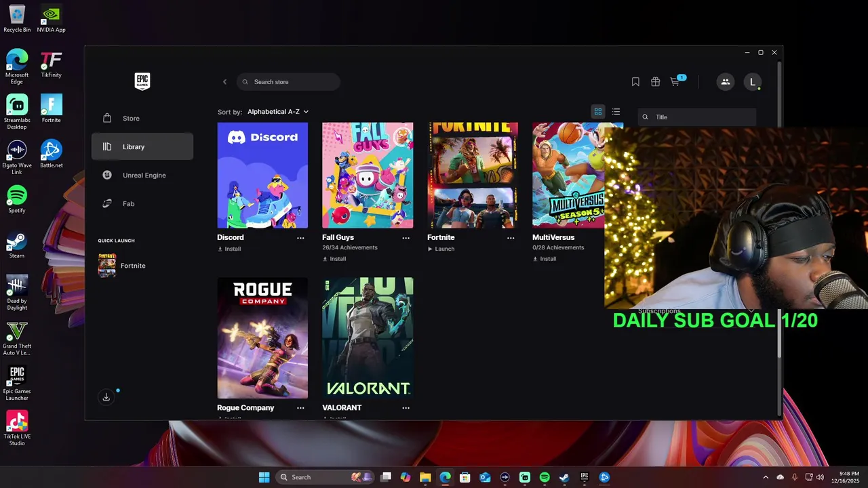Open the gift redeem icon
This screenshot has height=488, width=868.
[655, 82]
